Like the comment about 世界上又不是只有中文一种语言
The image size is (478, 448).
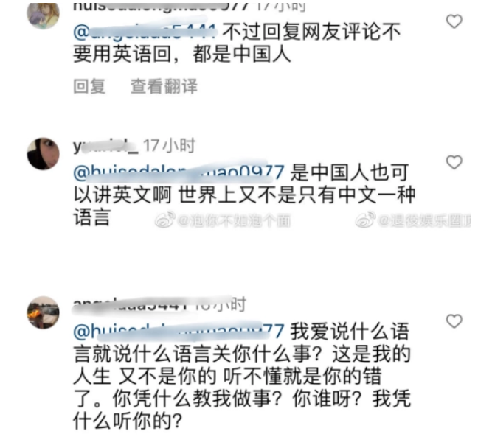click(x=454, y=162)
